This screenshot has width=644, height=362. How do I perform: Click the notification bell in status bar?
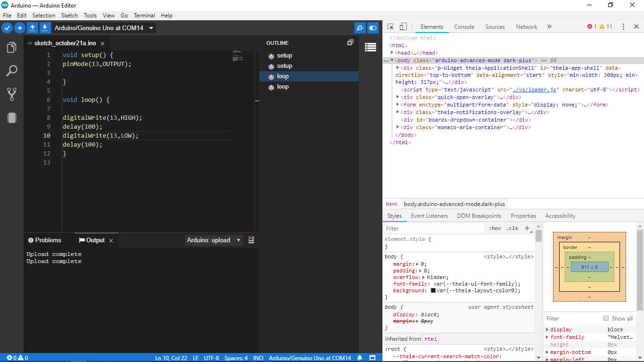[360, 358]
